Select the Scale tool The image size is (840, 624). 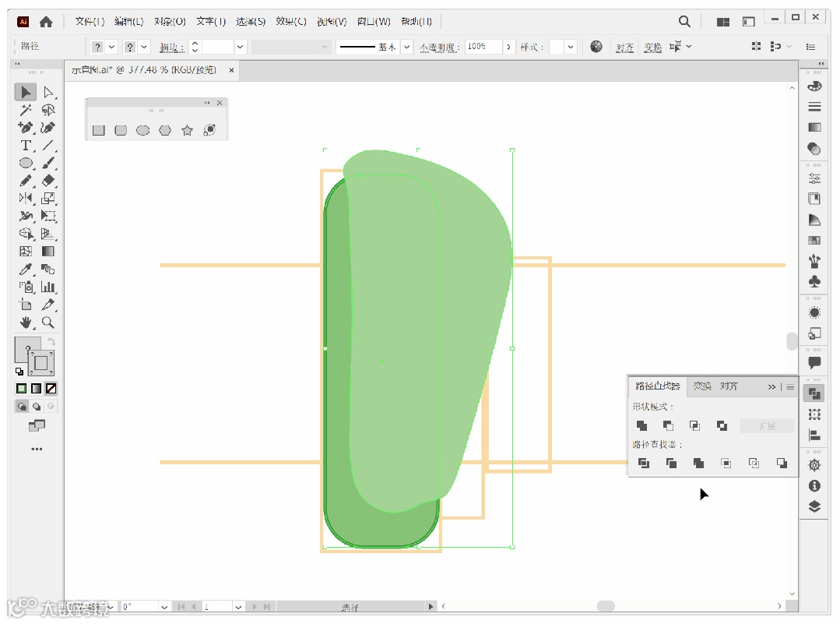coord(48,199)
